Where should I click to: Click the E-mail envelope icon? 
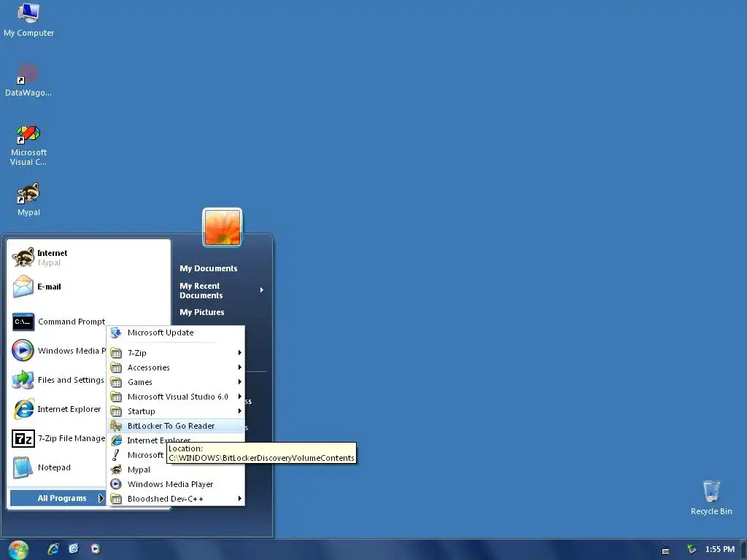[x=23, y=287]
